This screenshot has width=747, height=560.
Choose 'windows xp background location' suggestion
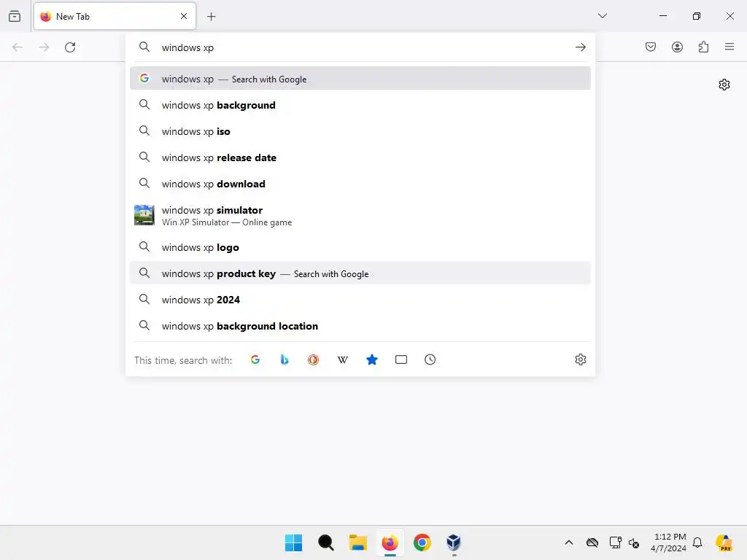pos(360,326)
